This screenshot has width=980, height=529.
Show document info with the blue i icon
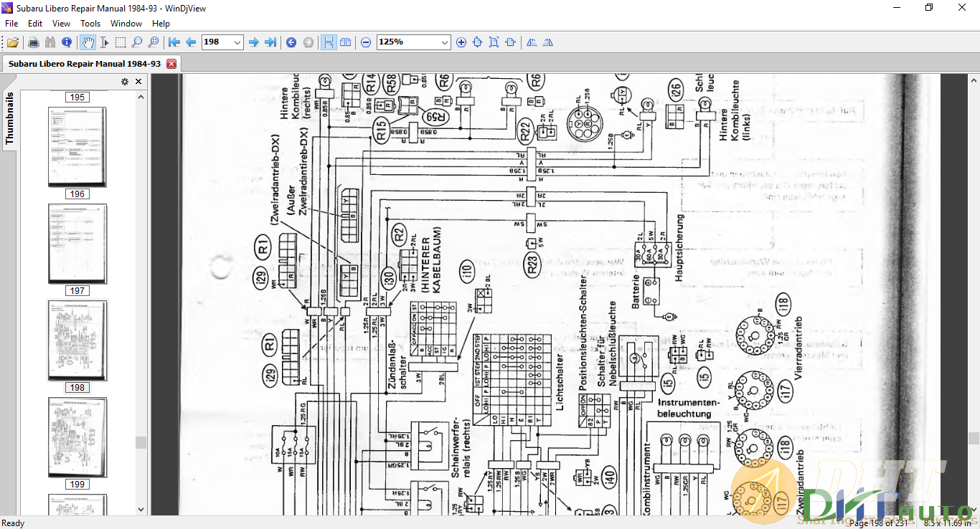coord(67,42)
